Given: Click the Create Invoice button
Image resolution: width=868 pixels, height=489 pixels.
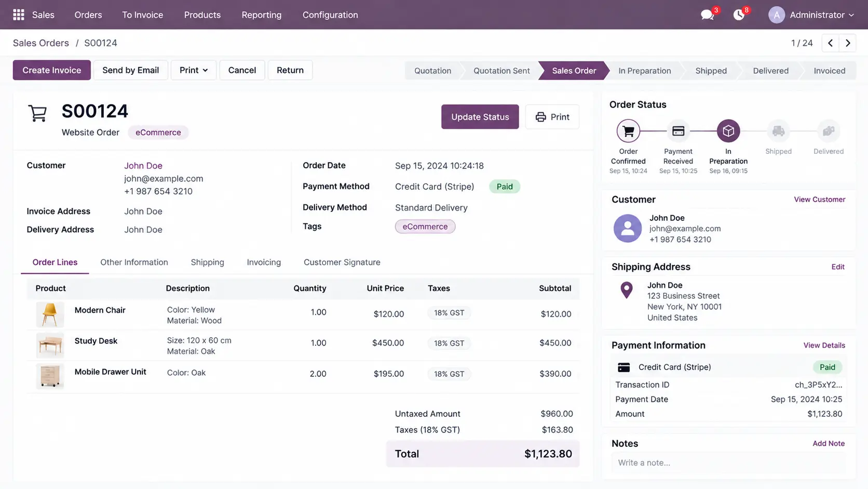Looking at the screenshot, I should (x=52, y=70).
